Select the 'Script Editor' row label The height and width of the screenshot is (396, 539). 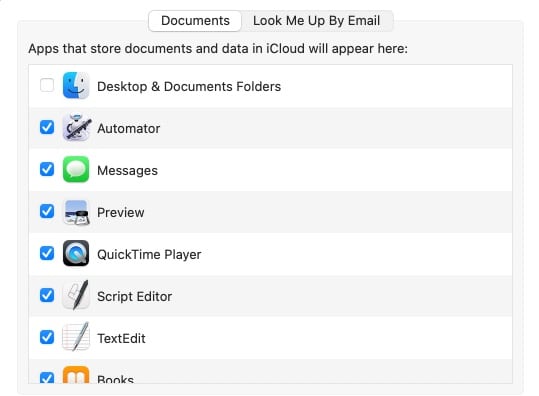(x=135, y=297)
